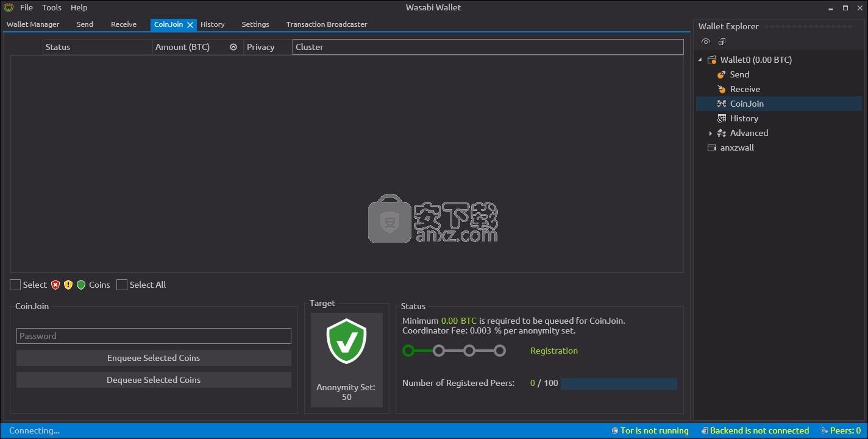The height and width of the screenshot is (439, 868).
Task: Click the last grey phase circle
Action: coord(500,351)
